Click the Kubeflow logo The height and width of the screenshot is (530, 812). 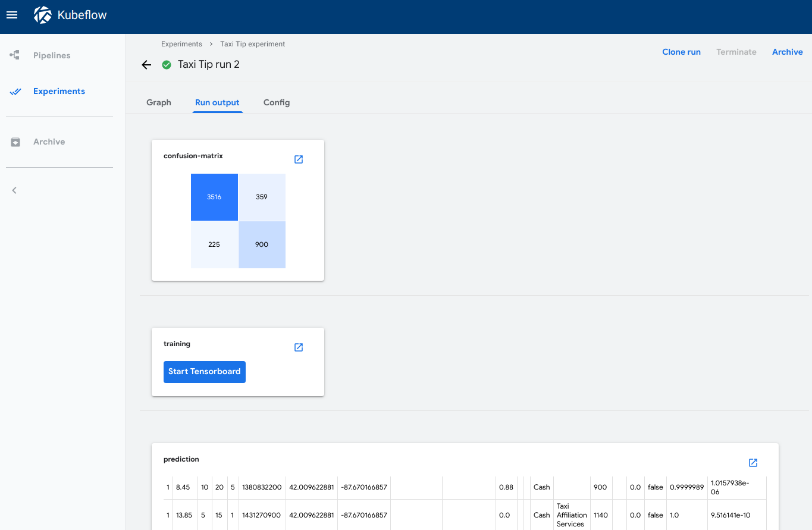(x=42, y=14)
